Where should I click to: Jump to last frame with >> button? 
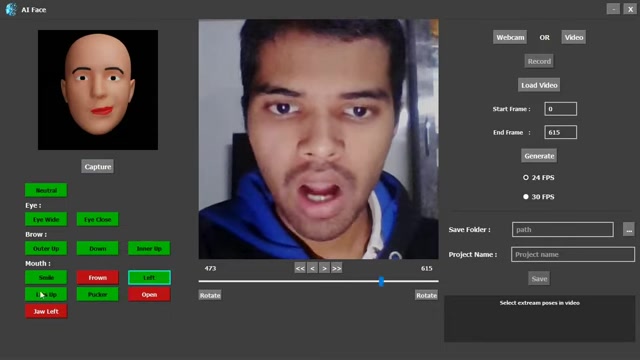pyautogui.click(x=337, y=268)
